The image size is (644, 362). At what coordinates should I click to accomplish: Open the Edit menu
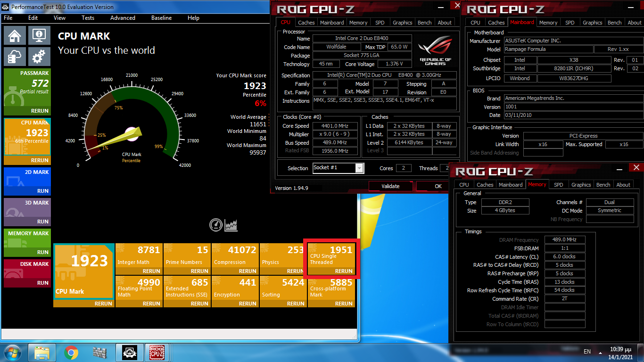(33, 18)
